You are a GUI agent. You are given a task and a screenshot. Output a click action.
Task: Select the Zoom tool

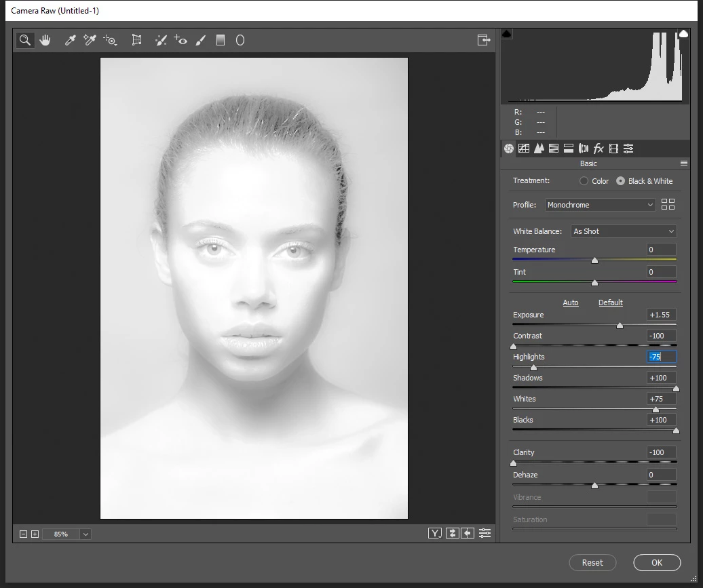tap(25, 40)
